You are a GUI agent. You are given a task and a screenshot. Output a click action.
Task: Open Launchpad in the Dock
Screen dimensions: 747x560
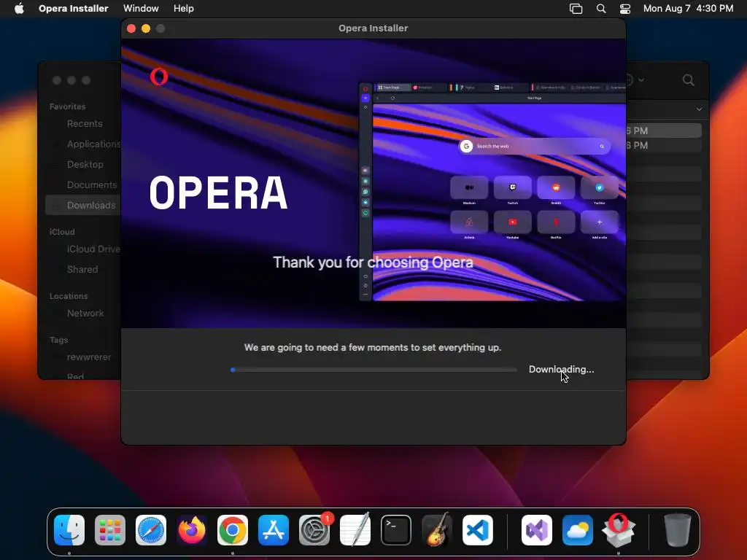[x=110, y=530]
